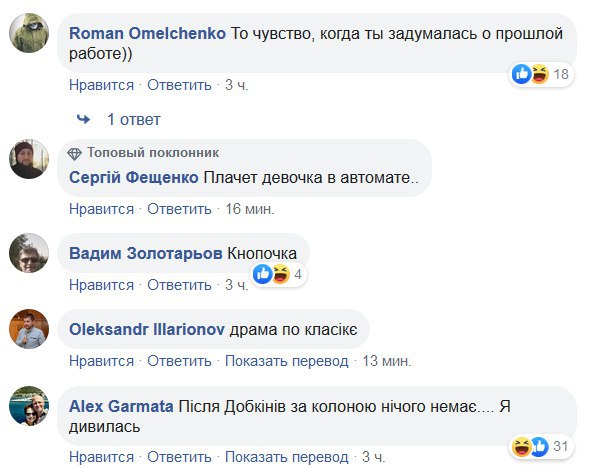This screenshot has width=612, height=468.
Task: Expand "1 ответ" reply thread
Action: [133, 120]
